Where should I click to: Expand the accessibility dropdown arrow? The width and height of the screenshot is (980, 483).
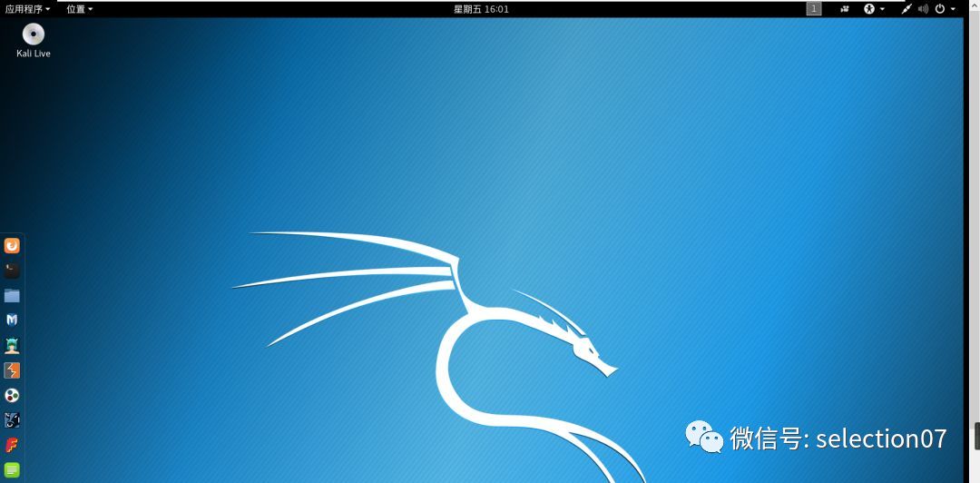click(x=882, y=9)
